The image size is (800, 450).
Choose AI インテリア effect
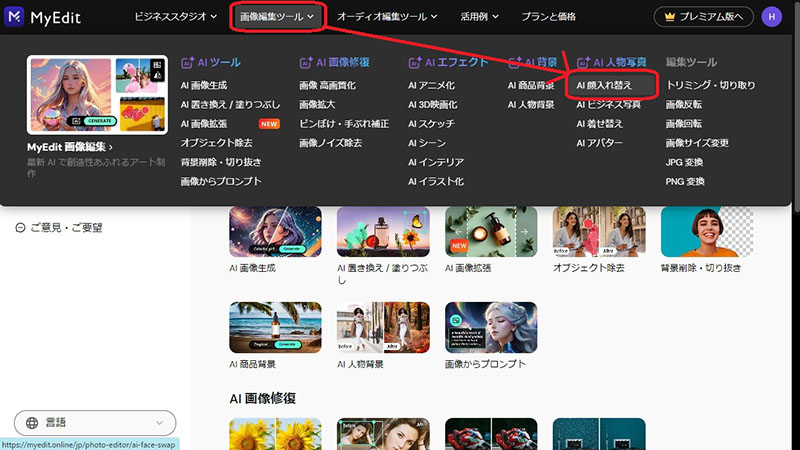point(436,162)
